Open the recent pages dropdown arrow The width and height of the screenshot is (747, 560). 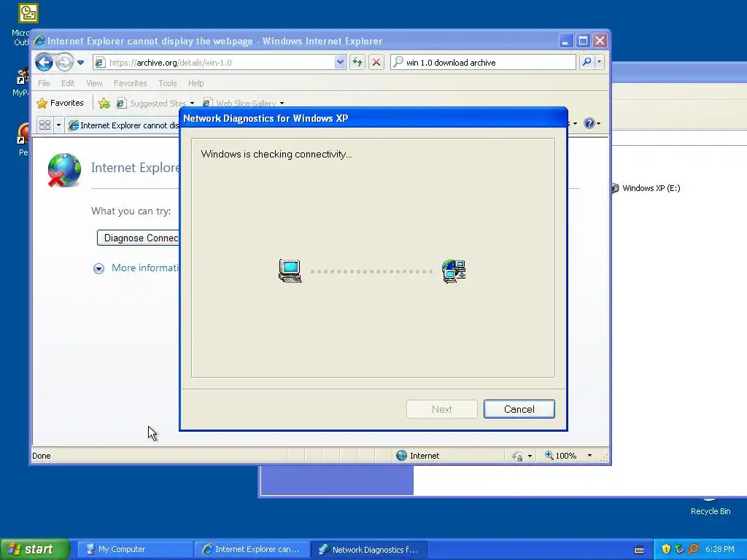80,63
